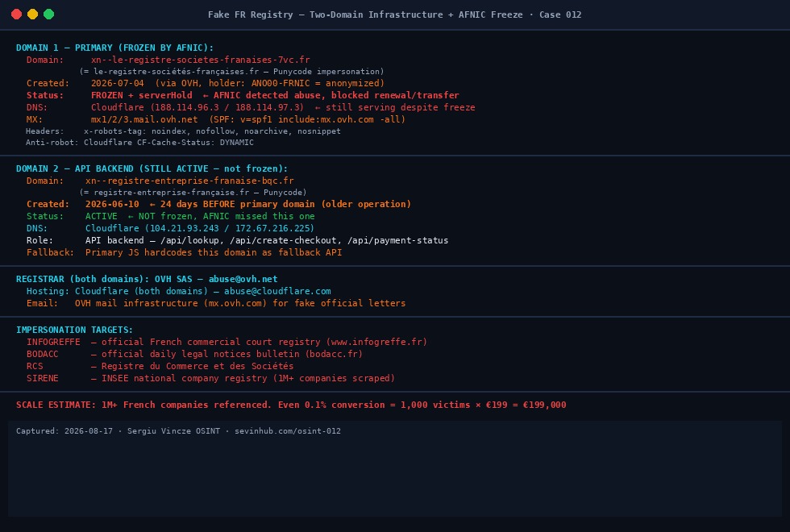This screenshot has width=790, height=532.
Task: Click the yellow minimize window button
Action: point(33,15)
